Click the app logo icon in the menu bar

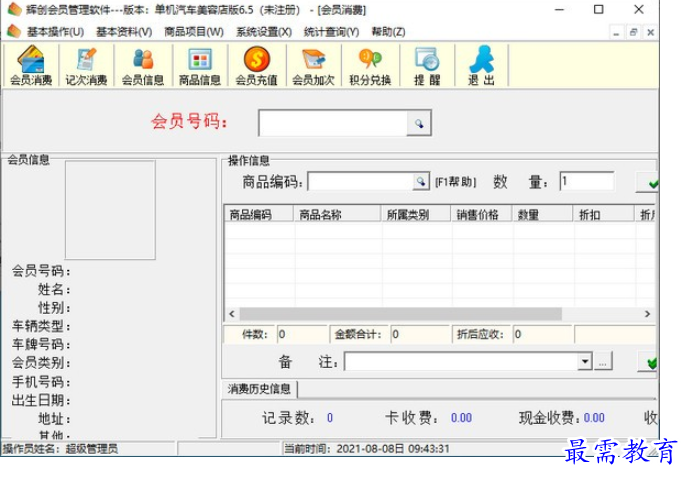tap(14, 32)
